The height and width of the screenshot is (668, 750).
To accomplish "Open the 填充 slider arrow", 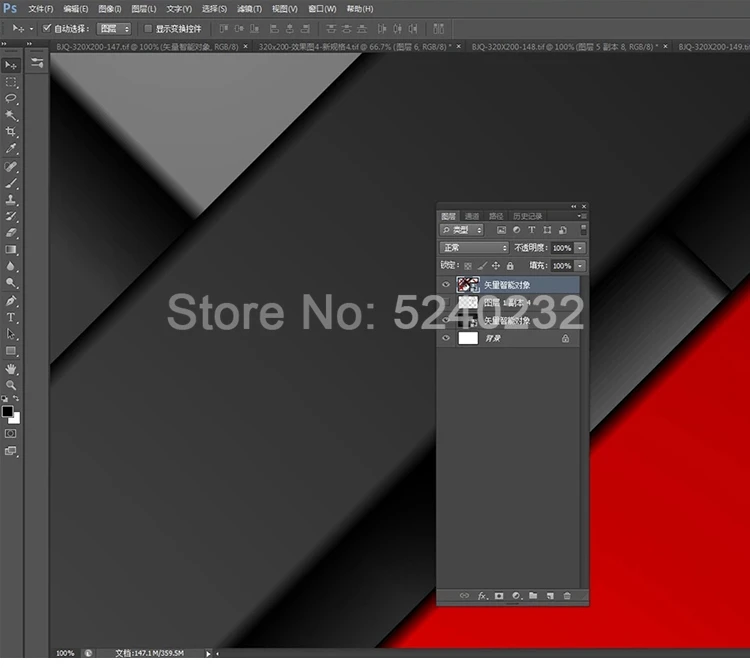I will point(580,265).
